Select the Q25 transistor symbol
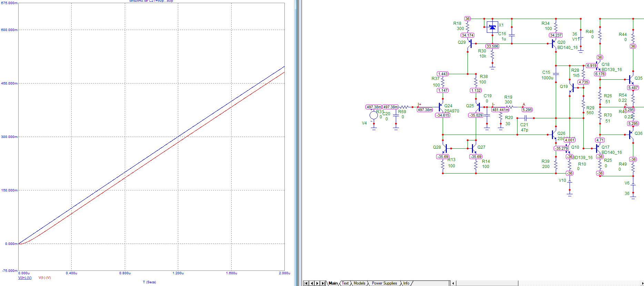The image size is (644, 286). (x=478, y=107)
